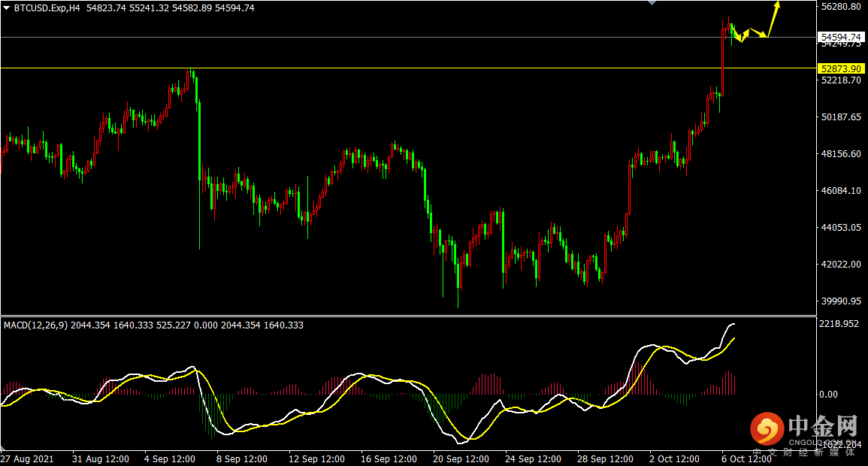Image resolution: width=868 pixels, height=466 pixels.
Task: Select the yellow upward arrow head drawing
Action: (x=777, y=5)
